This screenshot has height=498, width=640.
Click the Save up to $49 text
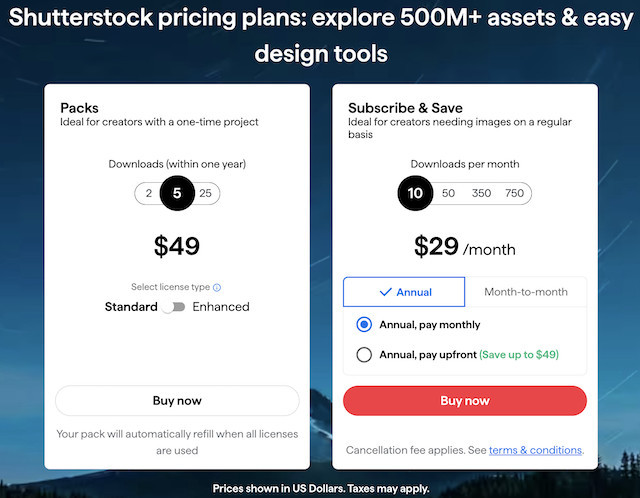(519, 354)
